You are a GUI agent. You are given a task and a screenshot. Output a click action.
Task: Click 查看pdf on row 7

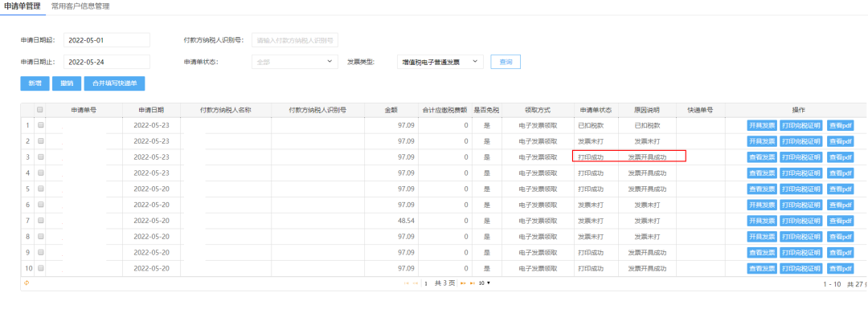(840, 221)
